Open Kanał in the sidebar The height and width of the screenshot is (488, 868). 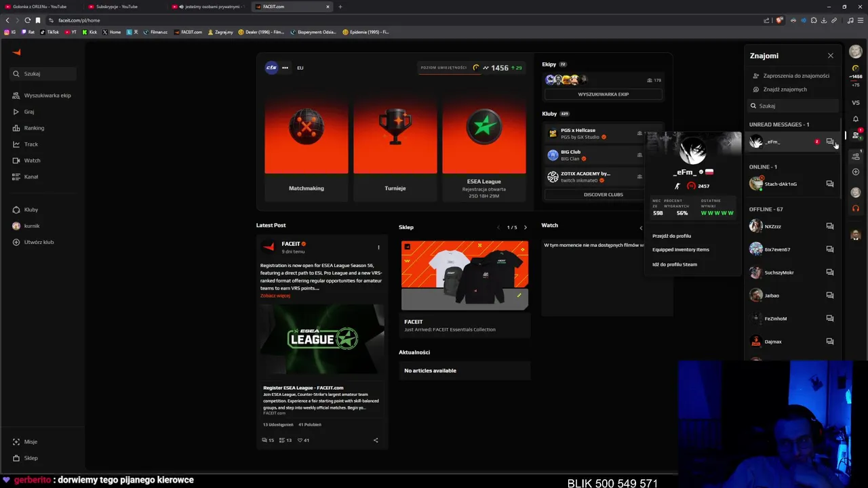[26, 177]
